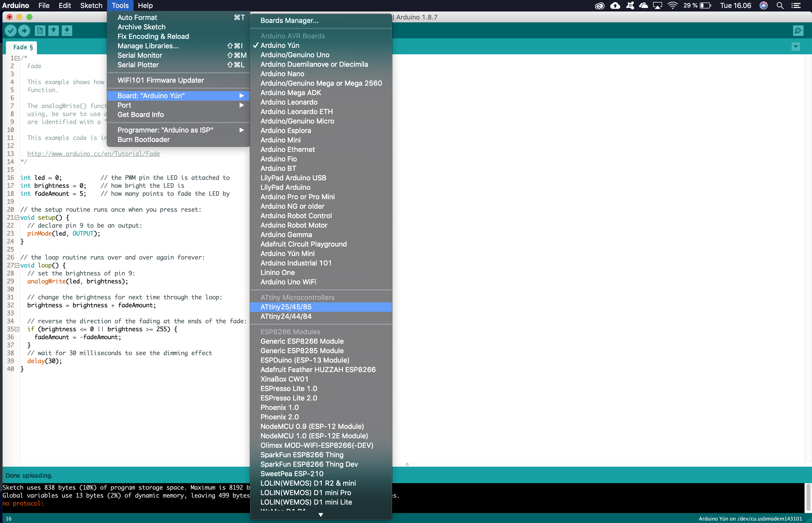Select Arduino Pro or Pro Mini
Screen dimensions: 812x523
pyautogui.click(x=321, y=197)
